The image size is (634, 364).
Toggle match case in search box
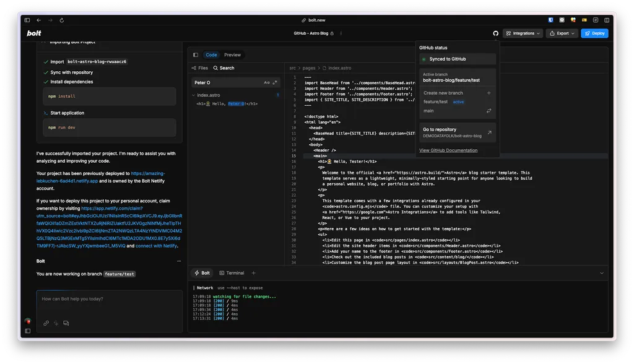point(266,82)
